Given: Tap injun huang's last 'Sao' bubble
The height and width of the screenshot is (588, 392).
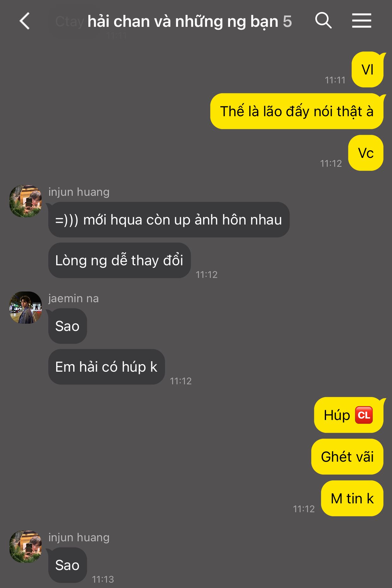Looking at the screenshot, I should [x=67, y=565].
